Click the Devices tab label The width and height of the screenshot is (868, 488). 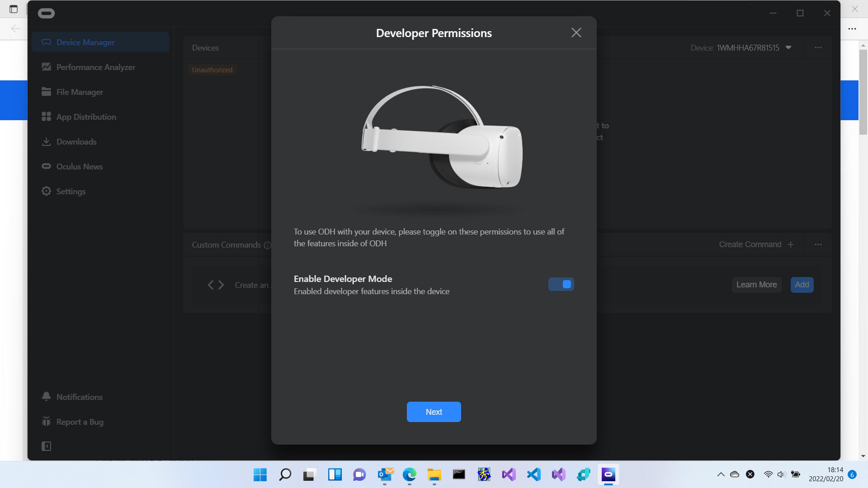click(206, 47)
